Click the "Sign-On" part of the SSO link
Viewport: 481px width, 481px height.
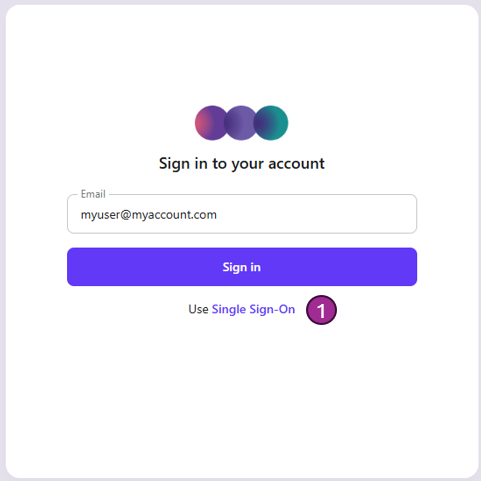click(x=272, y=309)
